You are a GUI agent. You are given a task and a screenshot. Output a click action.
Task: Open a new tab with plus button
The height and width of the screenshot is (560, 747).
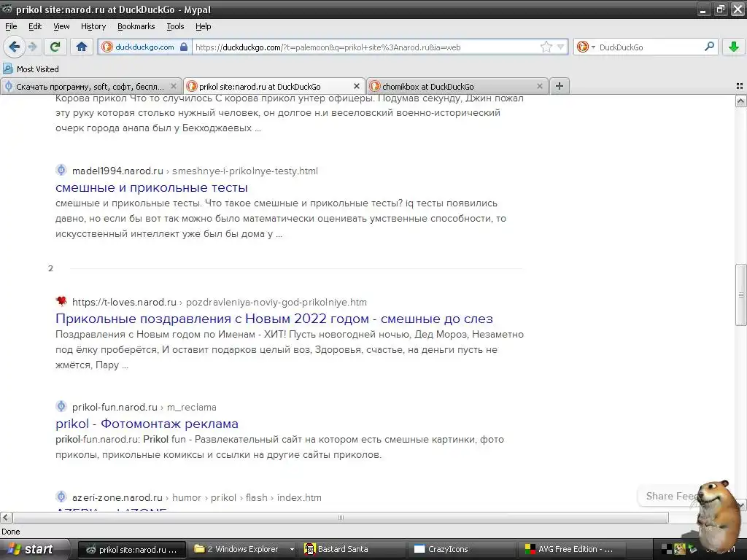point(560,86)
